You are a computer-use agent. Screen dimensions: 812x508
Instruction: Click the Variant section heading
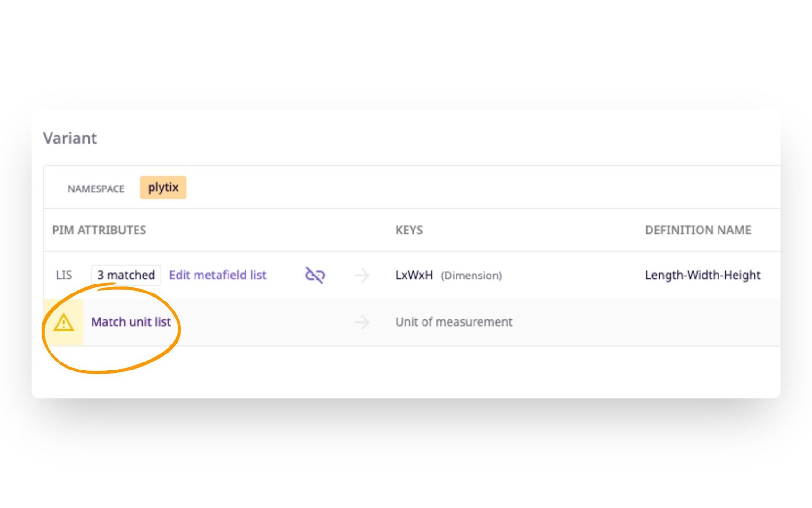click(70, 138)
